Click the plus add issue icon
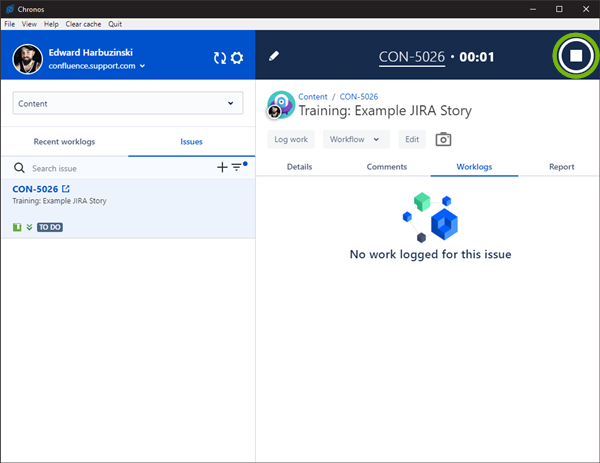Screen dimensions: 600x463 click(222, 167)
